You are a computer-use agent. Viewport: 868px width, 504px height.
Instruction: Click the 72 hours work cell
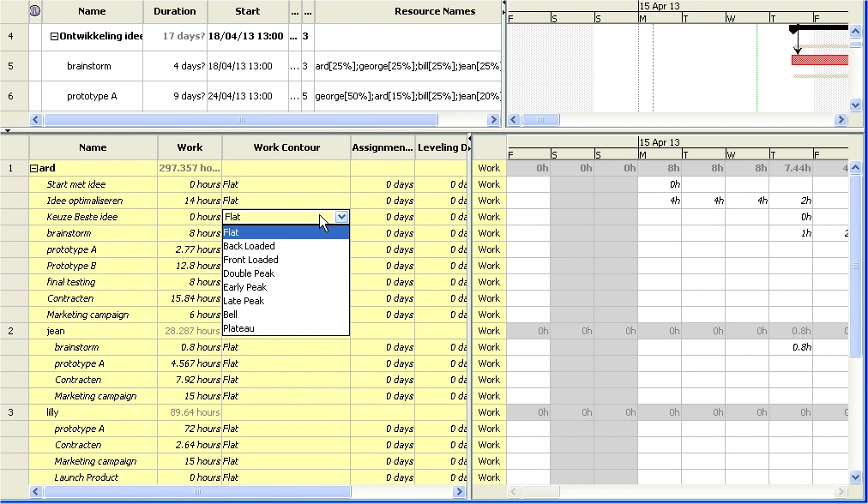[x=190, y=429]
